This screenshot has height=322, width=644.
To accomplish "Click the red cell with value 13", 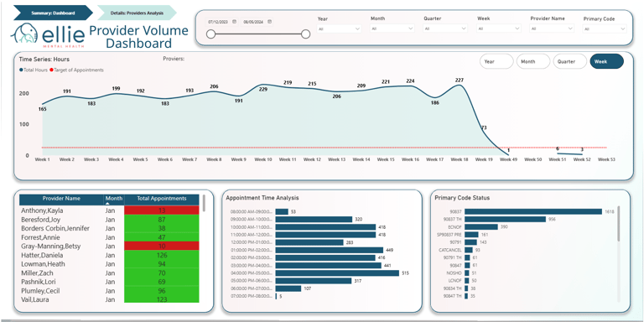I will [161, 210].
